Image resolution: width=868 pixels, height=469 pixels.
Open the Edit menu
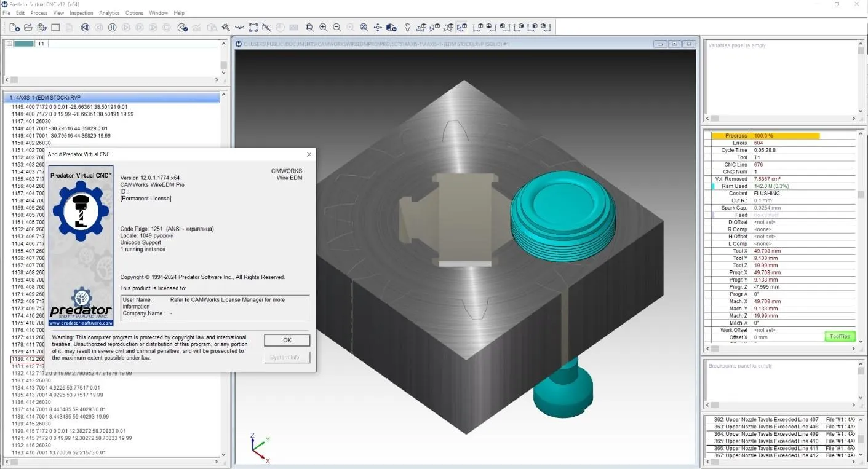point(20,13)
